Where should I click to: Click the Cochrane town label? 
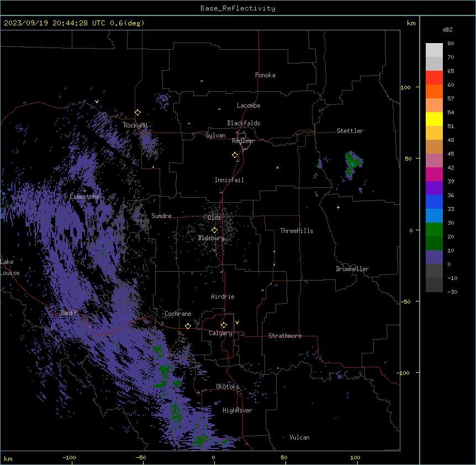click(178, 314)
